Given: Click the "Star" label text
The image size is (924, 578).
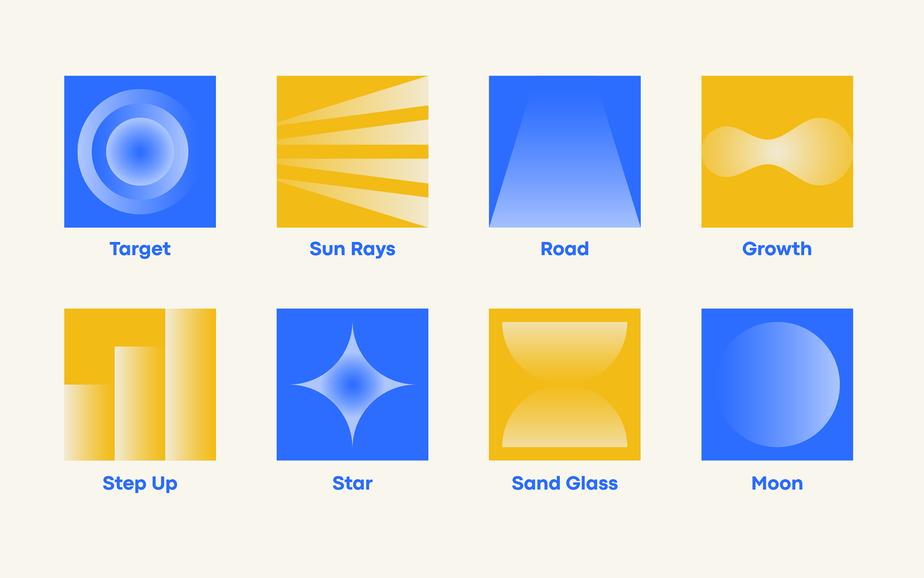Looking at the screenshot, I should point(352,483).
